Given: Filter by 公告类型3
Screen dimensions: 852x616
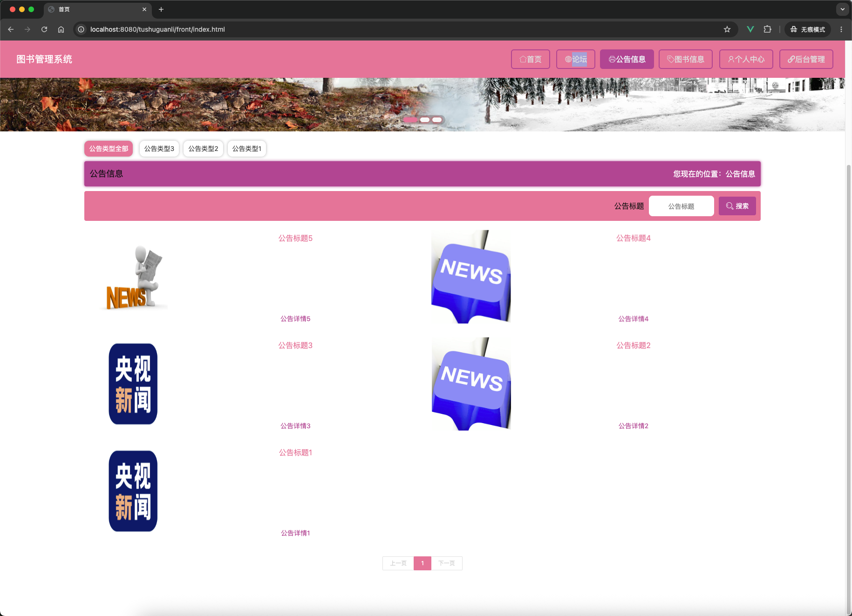Looking at the screenshot, I should tap(159, 149).
